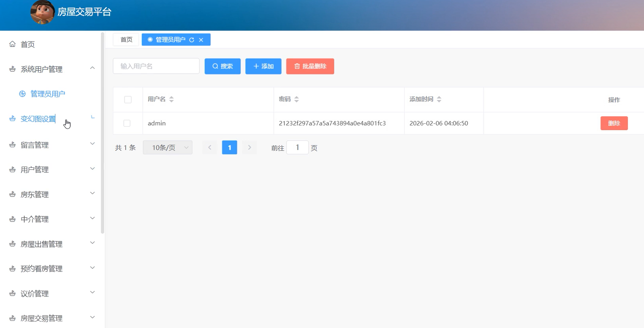Screen dimensions: 644x328
Task: Sort by 用户名 column arrows
Action: [171, 99]
